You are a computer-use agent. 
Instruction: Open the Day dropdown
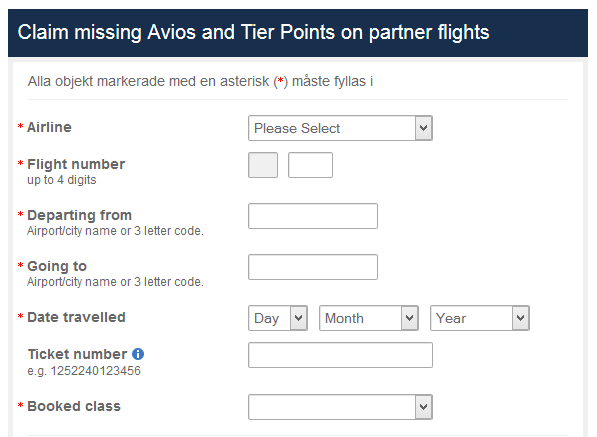[x=278, y=318]
